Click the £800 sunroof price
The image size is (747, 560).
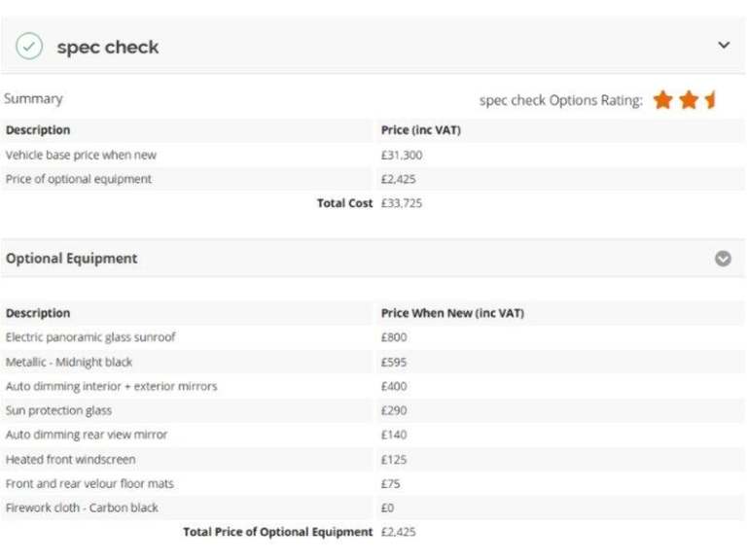coord(394,337)
